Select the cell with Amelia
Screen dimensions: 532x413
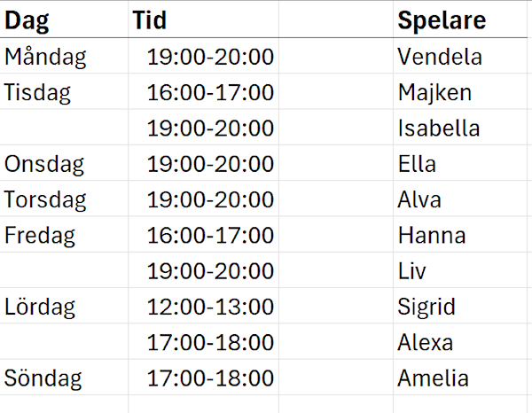pyautogui.click(x=434, y=378)
